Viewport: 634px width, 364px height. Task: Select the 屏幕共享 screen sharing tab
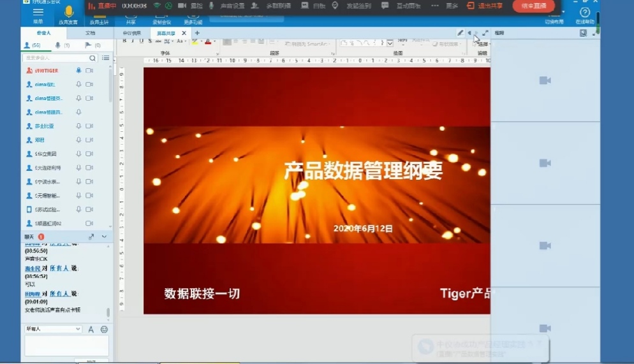pos(166,33)
